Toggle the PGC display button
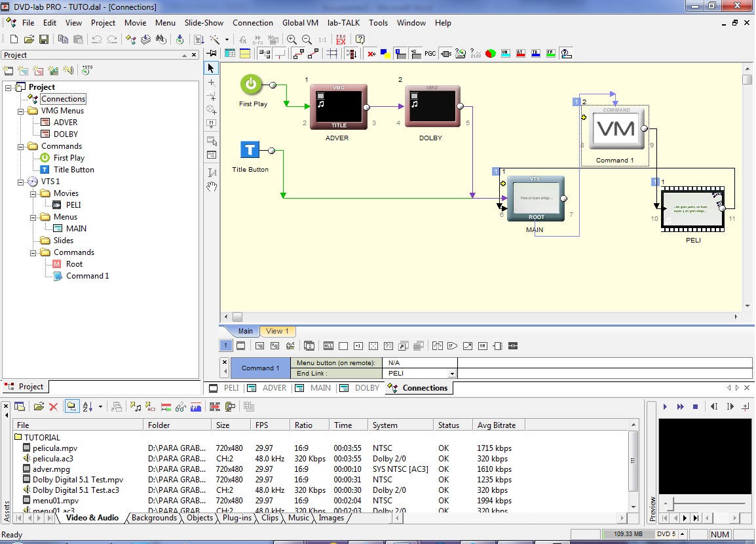Screen dimensions: 756x544 coord(430,54)
